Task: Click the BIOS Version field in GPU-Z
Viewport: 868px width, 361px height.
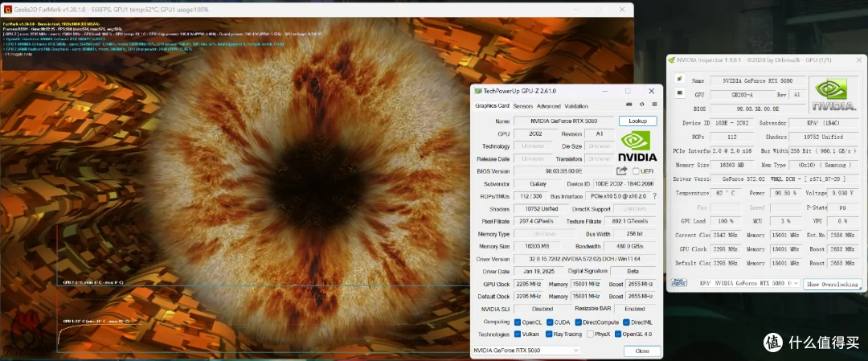Action: point(563,171)
